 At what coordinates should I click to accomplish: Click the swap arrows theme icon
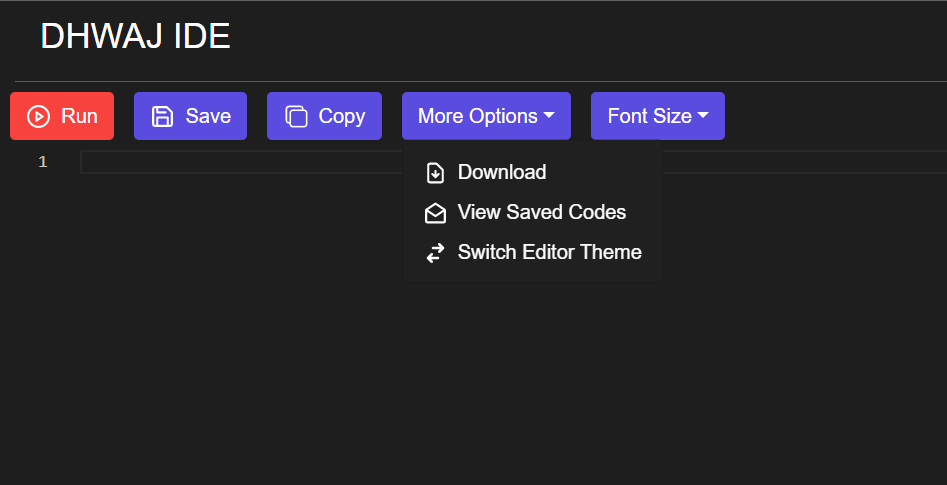[x=435, y=253]
